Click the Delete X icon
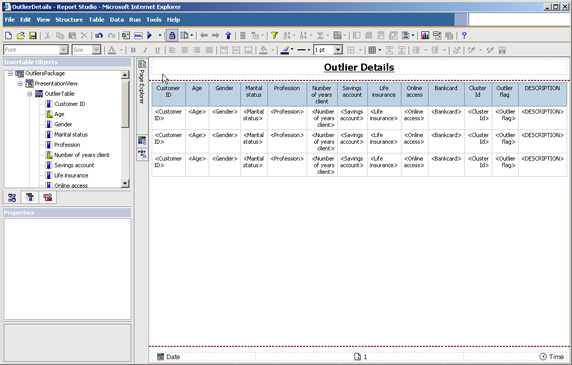Image resolution: width=572 pixels, height=365 pixels. tap(84, 35)
